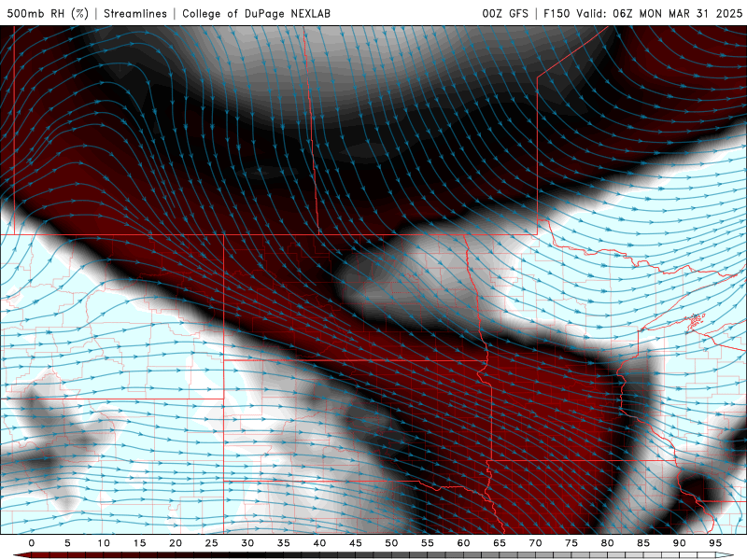Click the "5" value on color scale

67,543
